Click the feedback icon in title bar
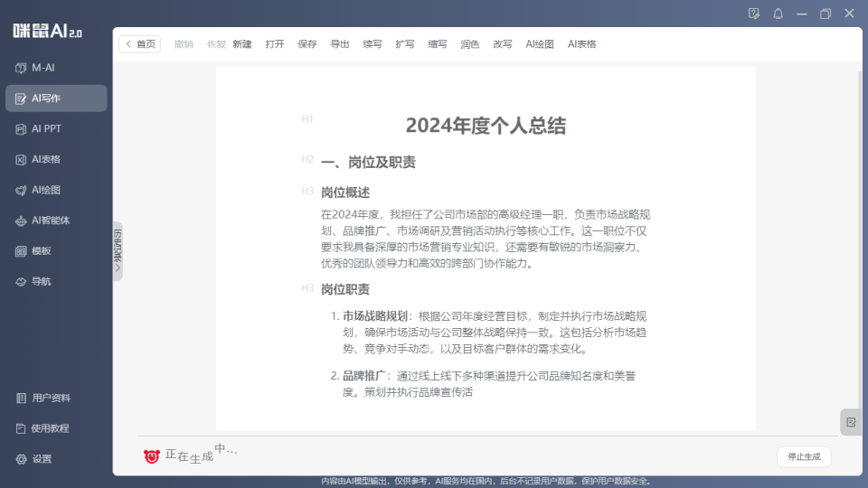The width and height of the screenshot is (868, 488). 754,14
